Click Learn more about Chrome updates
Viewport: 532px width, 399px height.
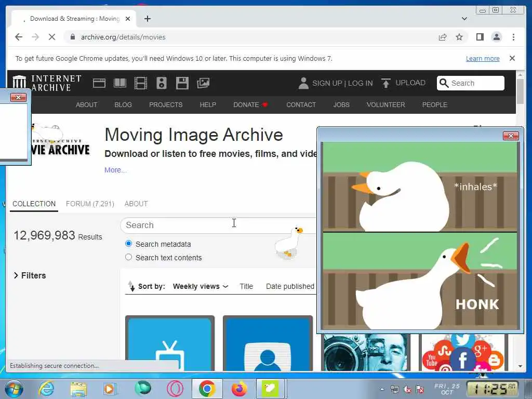[483, 58]
